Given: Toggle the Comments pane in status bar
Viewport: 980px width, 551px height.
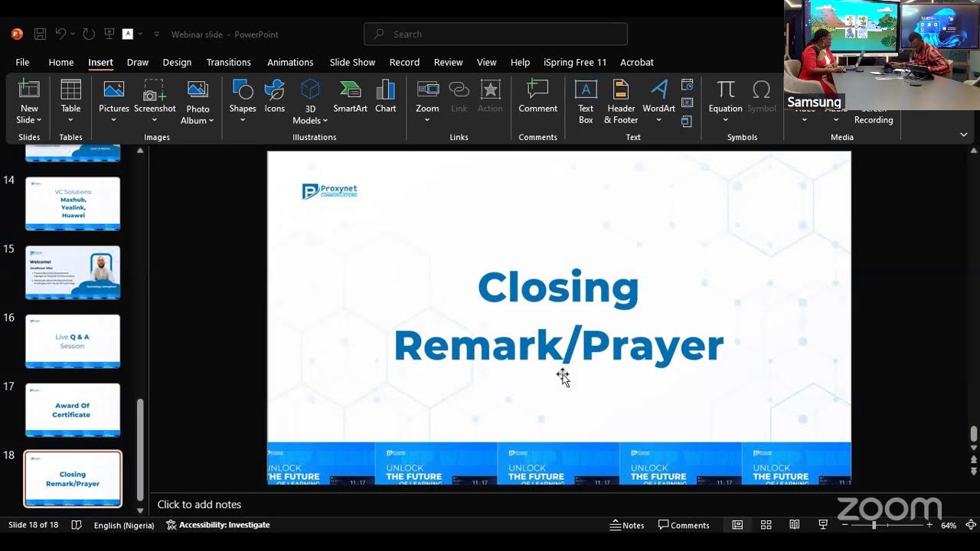Looking at the screenshot, I should 684,525.
